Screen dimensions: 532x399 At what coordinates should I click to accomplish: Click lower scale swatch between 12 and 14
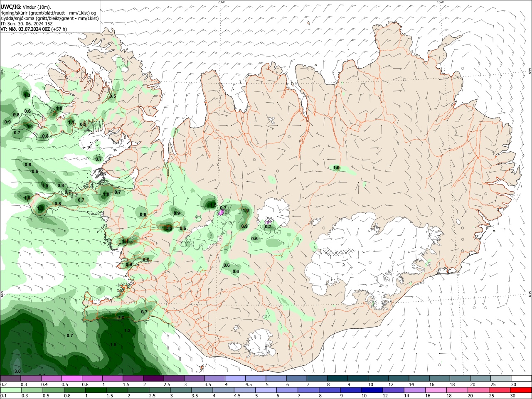tap(393, 390)
